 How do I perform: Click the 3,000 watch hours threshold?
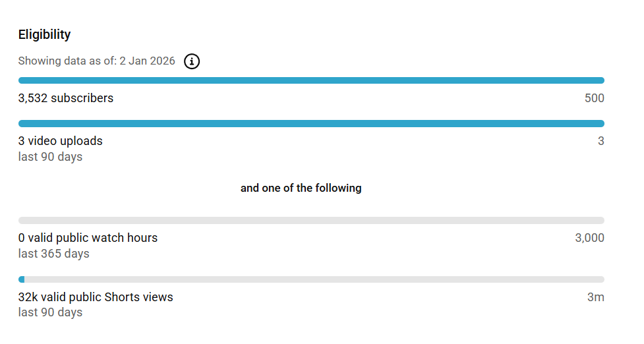pos(589,238)
